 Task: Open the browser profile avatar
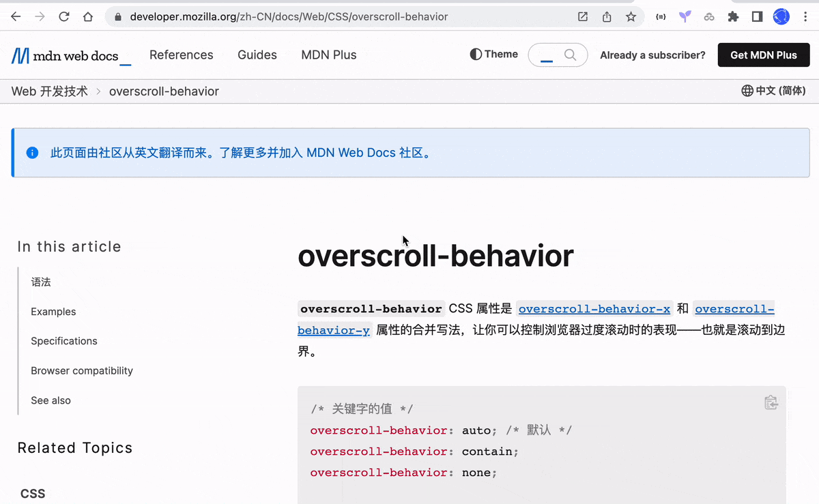(781, 16)
